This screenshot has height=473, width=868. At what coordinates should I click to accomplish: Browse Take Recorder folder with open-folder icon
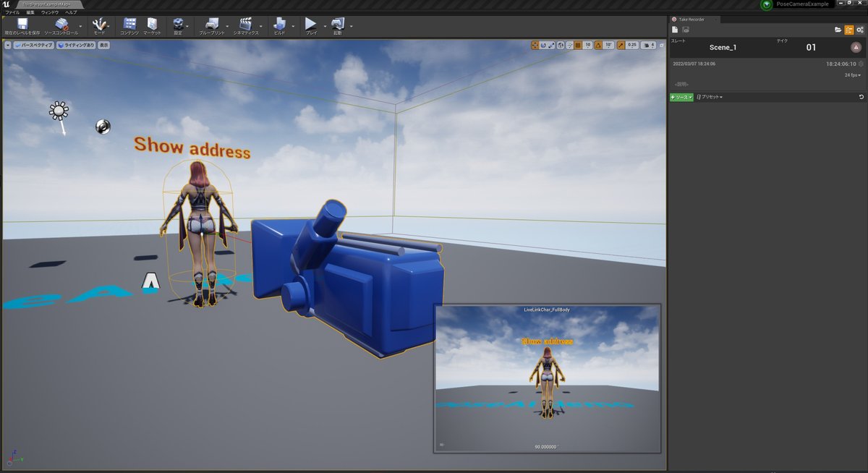click(838, 30)
